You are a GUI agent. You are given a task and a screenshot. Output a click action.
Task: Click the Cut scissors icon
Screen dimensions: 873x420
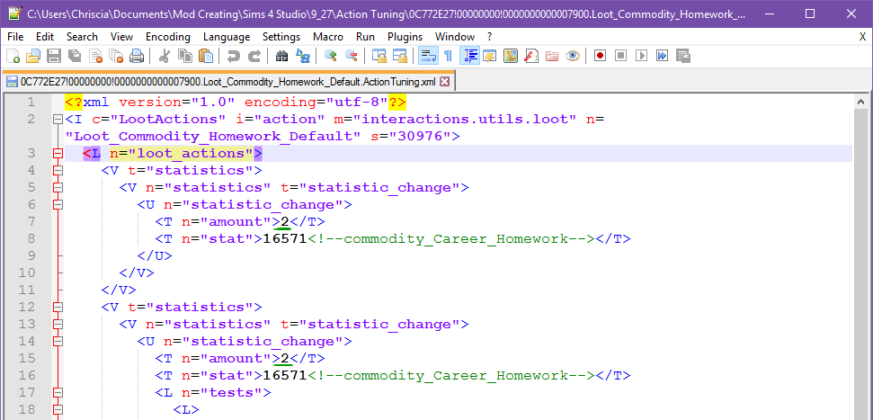pyautogui.click(x=164, y=56)
